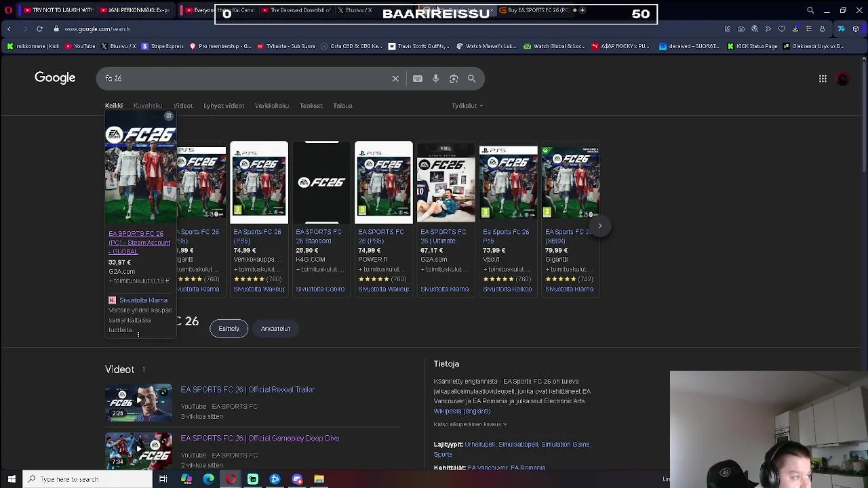This screenshot has height=488, width=868.
Task: Click the Reveal Trailer video thumbnail
Action: pyautogui.click(x=138, y=403)
